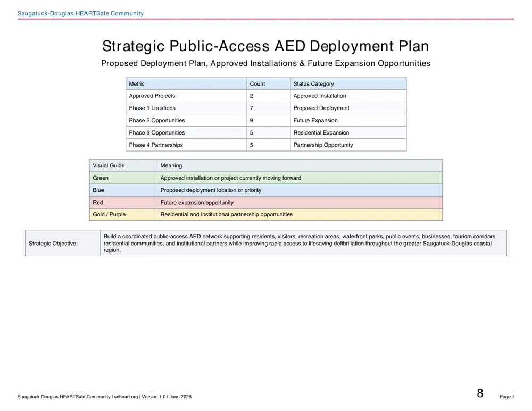Select the "Strategic Objective:" label

click(53, 244)
